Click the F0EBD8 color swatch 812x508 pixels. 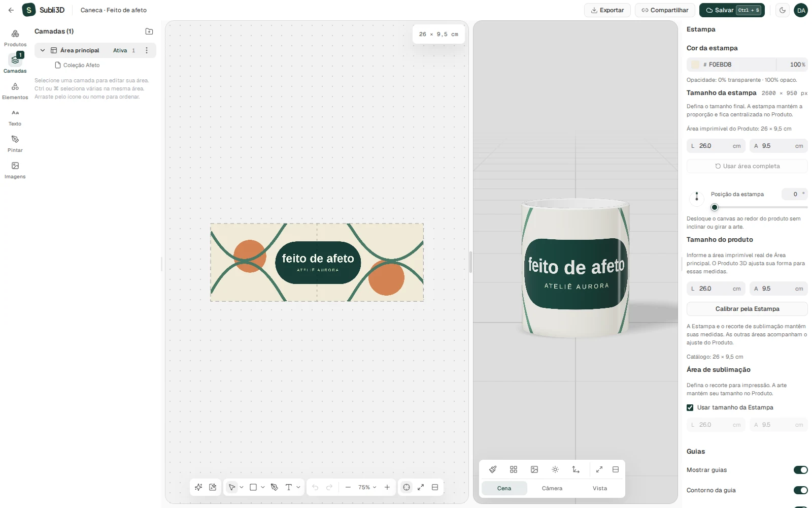695,65
